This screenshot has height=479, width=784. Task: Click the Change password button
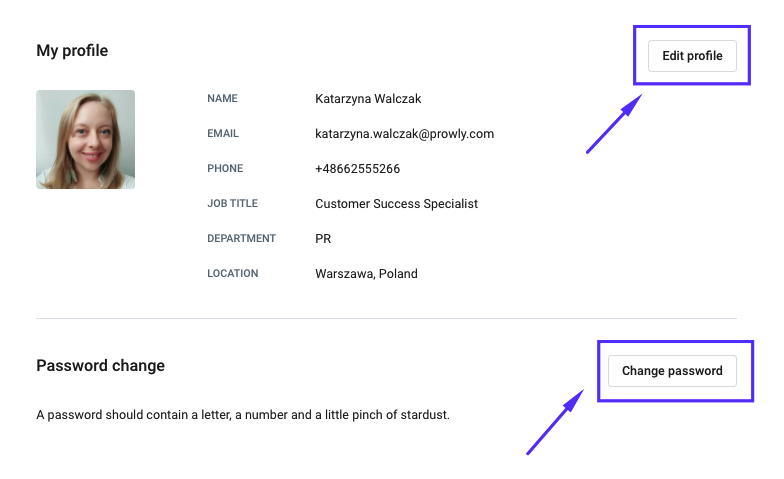672,370
